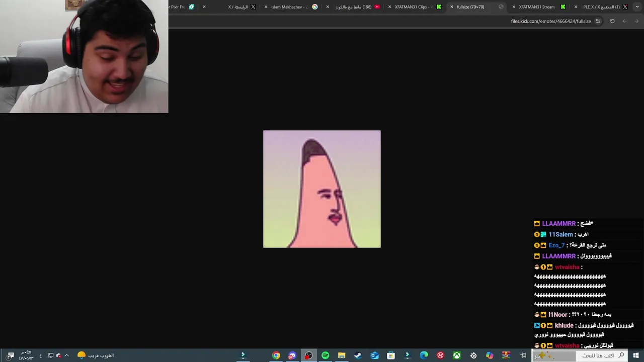Open the Windows Start menu

(x=636, y=355)
